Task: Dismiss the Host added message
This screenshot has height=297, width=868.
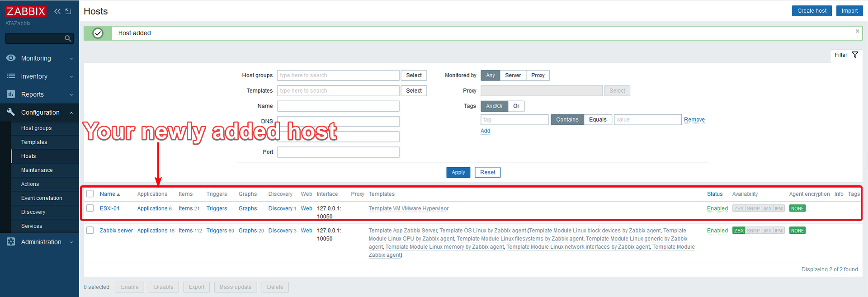Action: (x=857, y=31)
